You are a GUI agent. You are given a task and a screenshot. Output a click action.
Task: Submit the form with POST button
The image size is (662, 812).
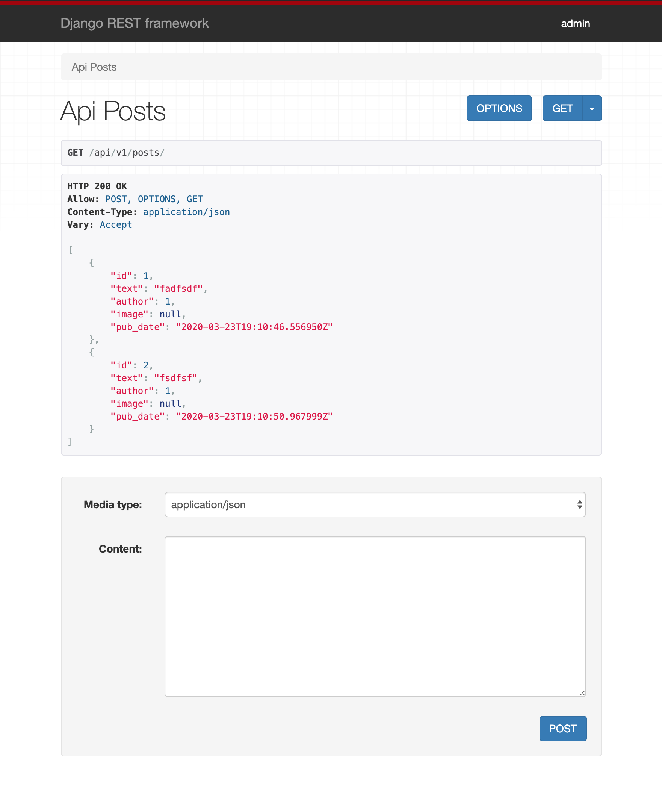(563, 729)
